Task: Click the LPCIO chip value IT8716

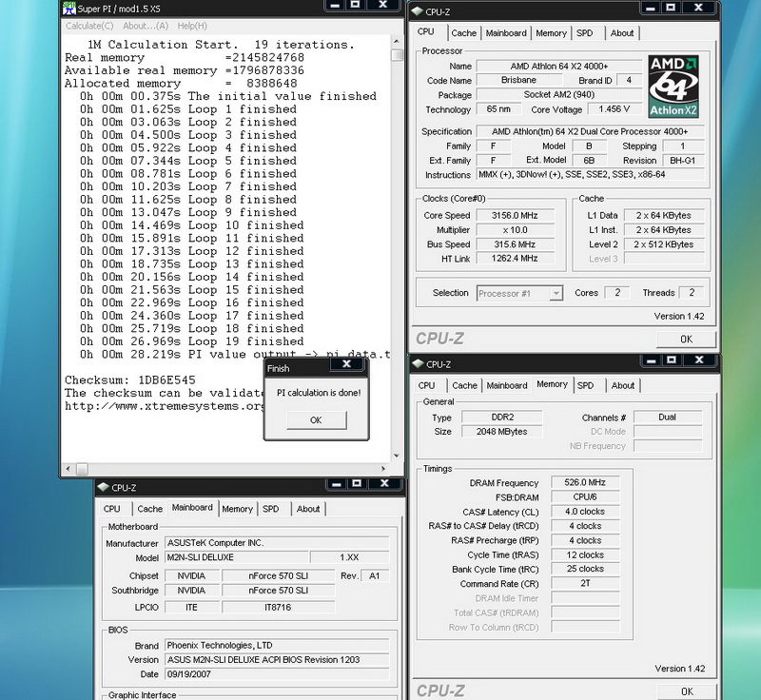Action: pyautogui.click(x=278, y=608)
